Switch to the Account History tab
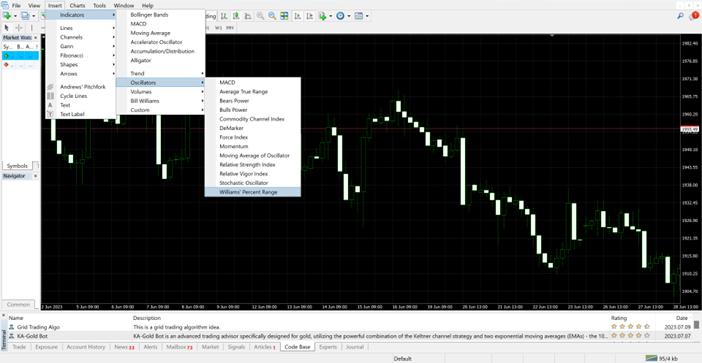Screen dimensions: 702x363 click(86, 347)
